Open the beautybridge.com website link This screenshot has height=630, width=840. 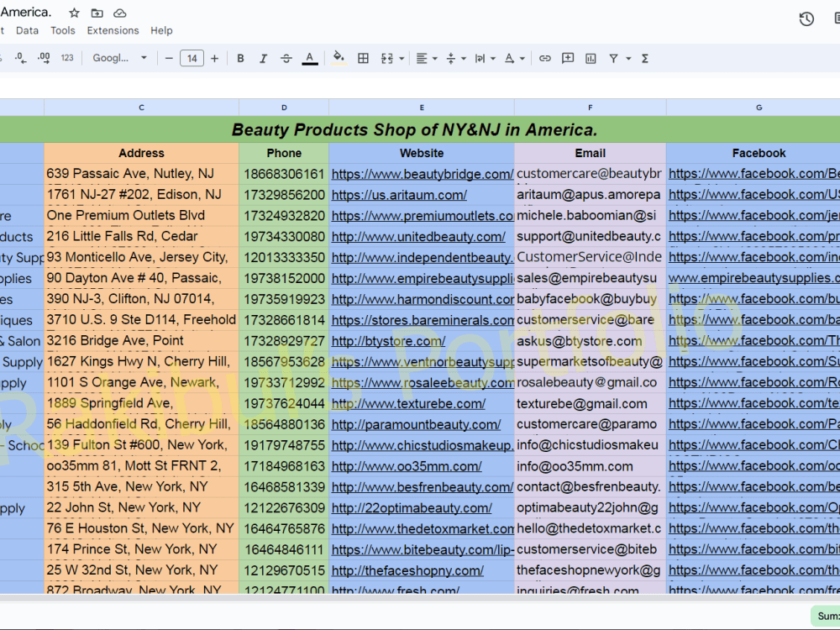click(x=422, y=173)
